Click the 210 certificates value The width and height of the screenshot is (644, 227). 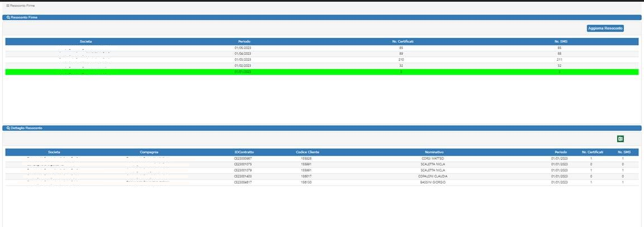tap(401, 60)
